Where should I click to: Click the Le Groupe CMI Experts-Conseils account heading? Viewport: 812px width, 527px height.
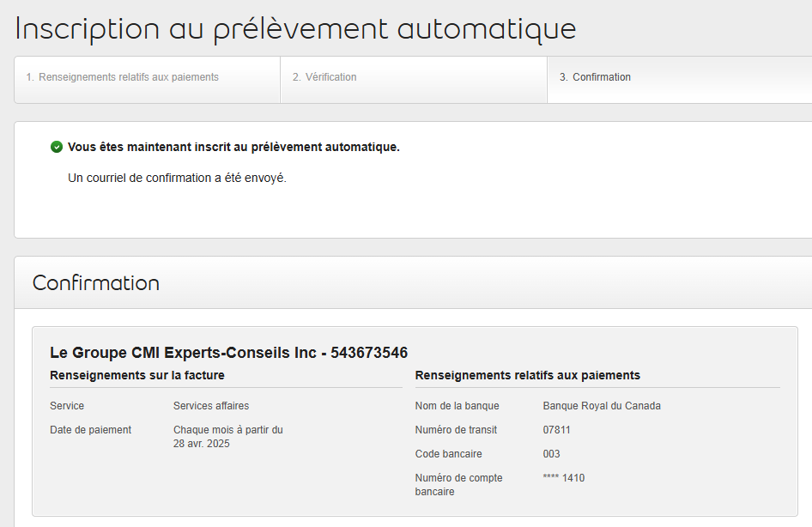(228, 353)
